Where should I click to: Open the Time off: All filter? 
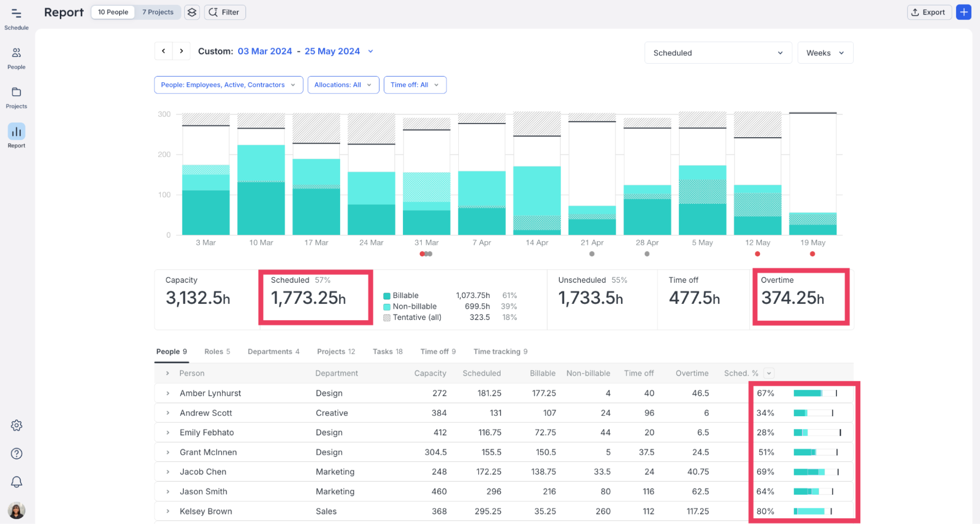tap(414, 85)
